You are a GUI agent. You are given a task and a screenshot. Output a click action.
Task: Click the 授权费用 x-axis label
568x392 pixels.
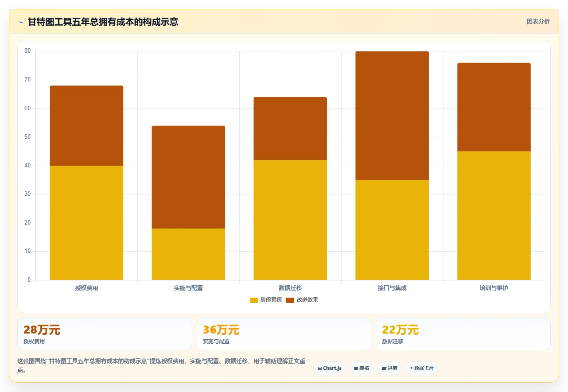(x=86, y=288)
